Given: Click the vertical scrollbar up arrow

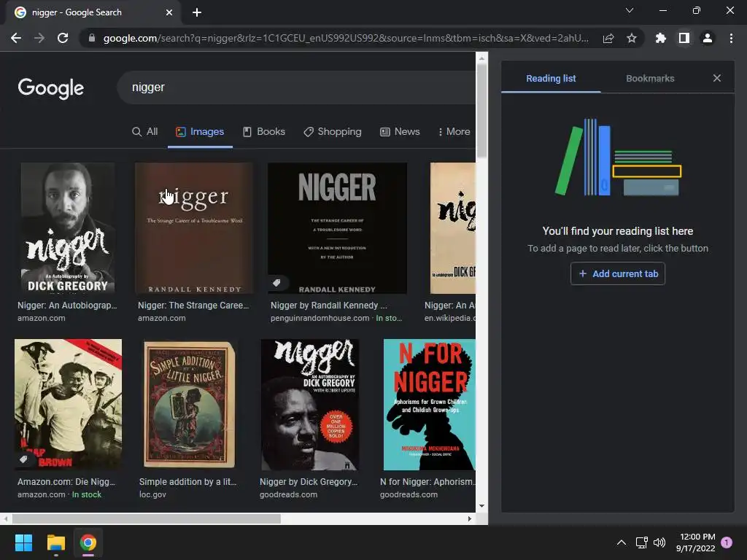Looking at the screenshot, I should click(x=481, y=58).
